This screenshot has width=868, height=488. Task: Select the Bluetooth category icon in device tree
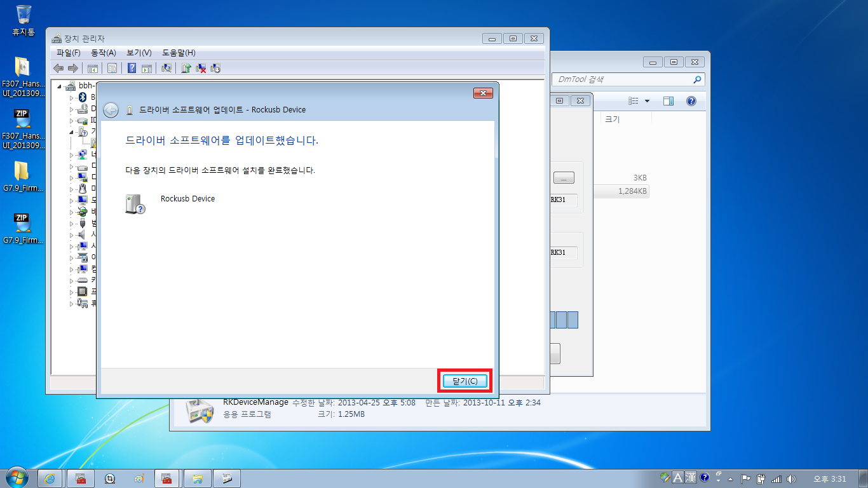coord(82,97)
